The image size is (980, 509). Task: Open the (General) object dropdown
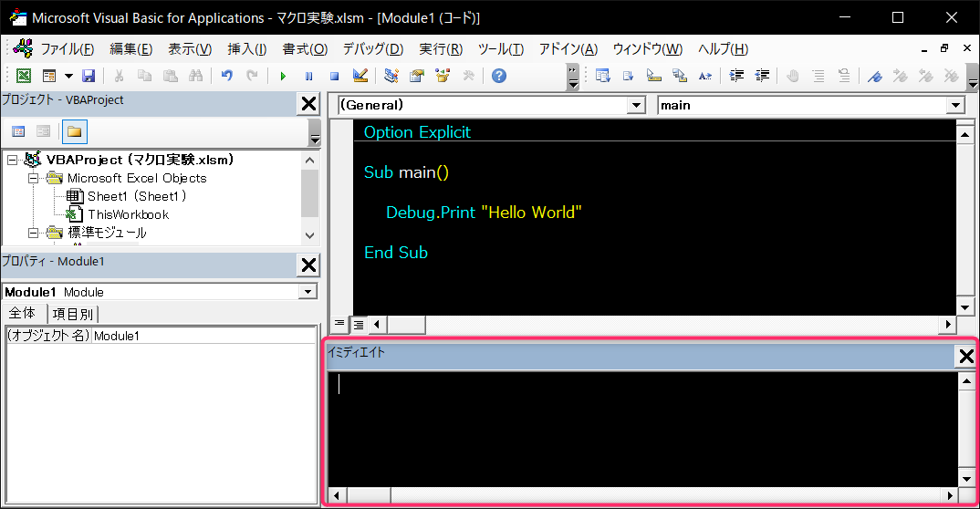pyautogui.click(x=636, y=106)
